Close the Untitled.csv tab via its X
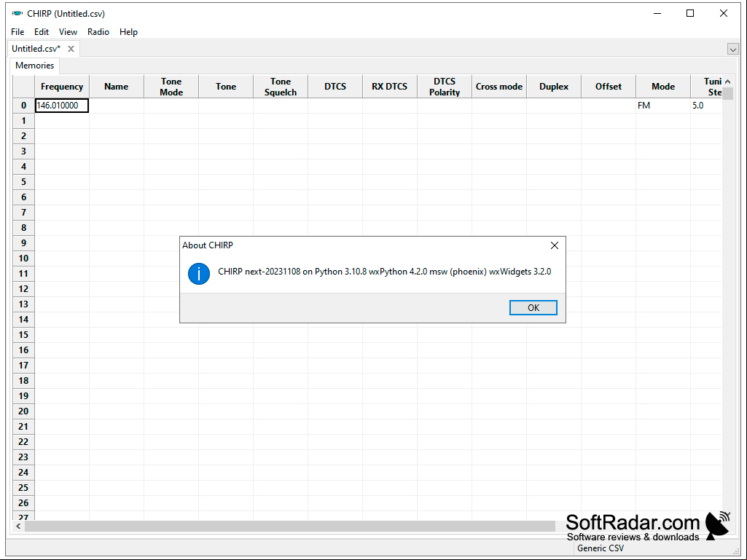747x560 pixels. pyautogui.click(x=71, y=49)
